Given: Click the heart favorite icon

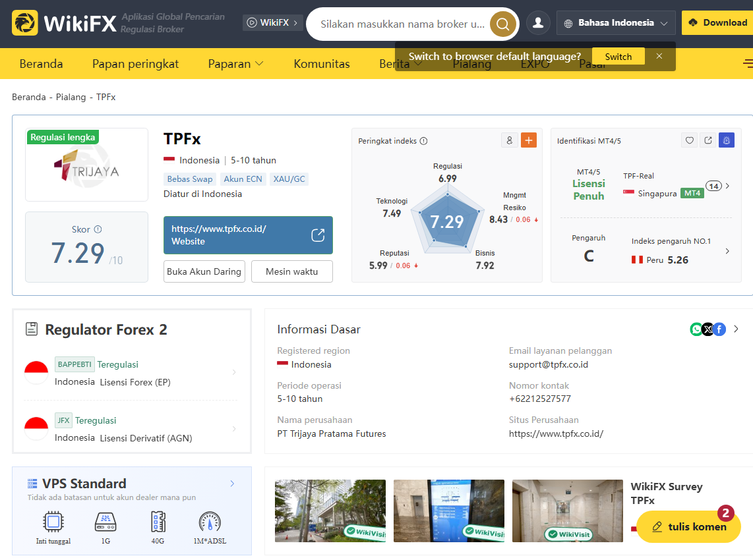Looking at the screenshot, I should (690, 140).
